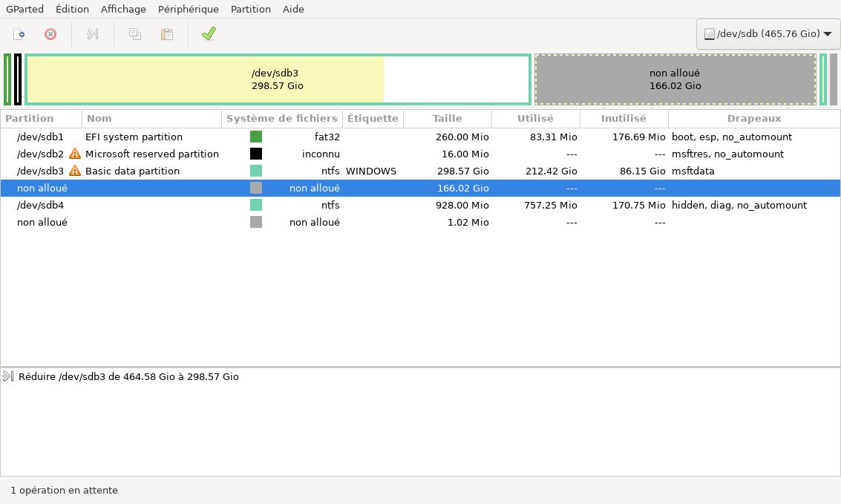Click the new partition toolbar icon
The image size is (841, 504).
[19, 34]
